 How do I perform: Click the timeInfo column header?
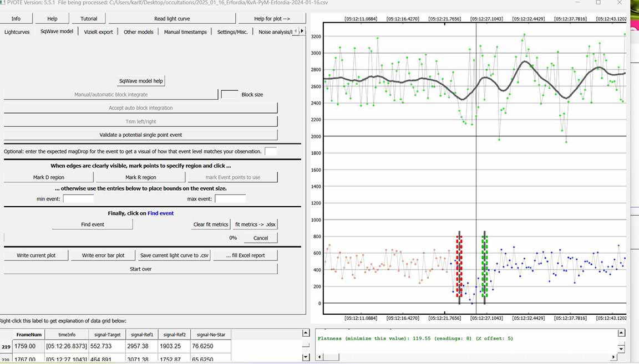(67, 334)
